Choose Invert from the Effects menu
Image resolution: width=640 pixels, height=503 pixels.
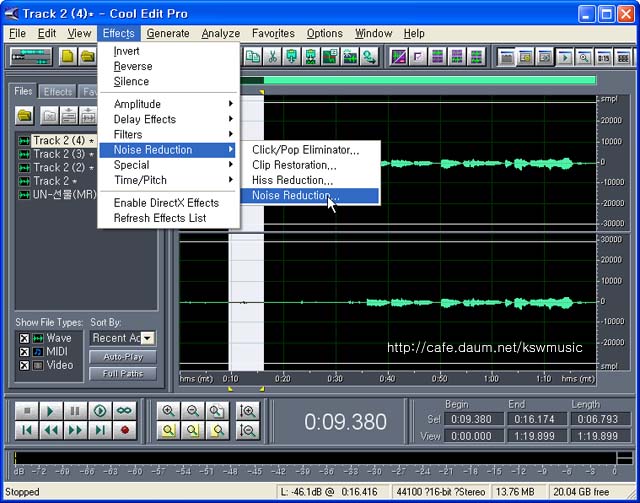click(167, 51)
